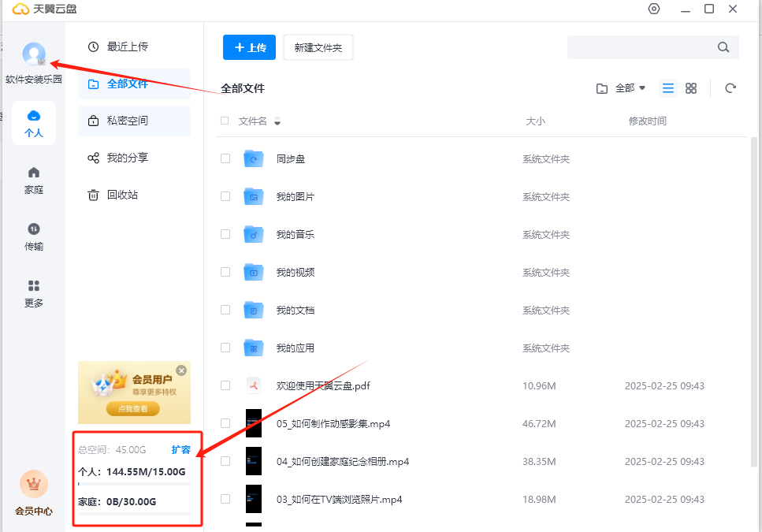This screenshot has height=532, width=762.
Task: Click the 个人 storage usage bar
Action: click(134, 484)
